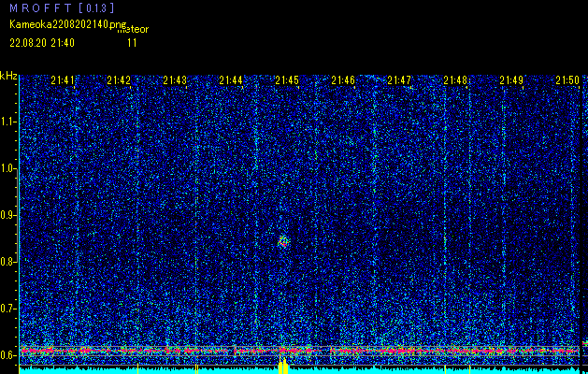Click the 0.7 kHz axis label
The height and width of the screenshot is (374, 588).
[8, 309]
